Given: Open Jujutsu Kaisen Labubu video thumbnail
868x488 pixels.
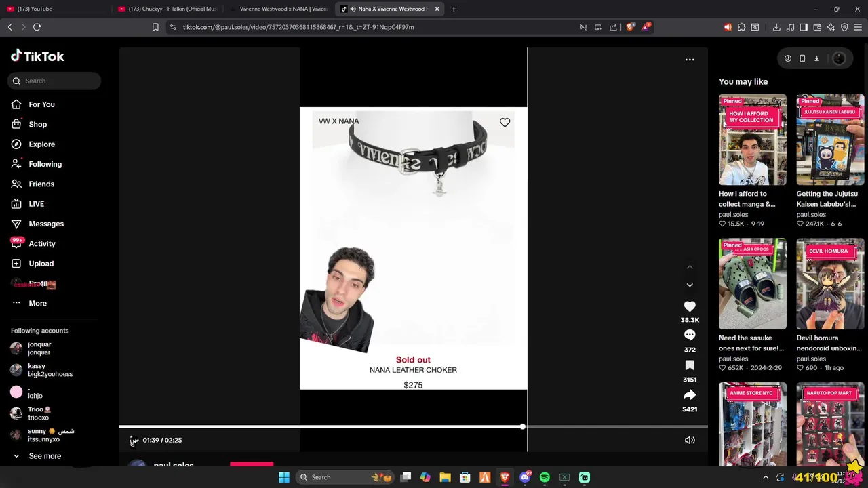Looking at the screenshot, I should tap(830, 140).
